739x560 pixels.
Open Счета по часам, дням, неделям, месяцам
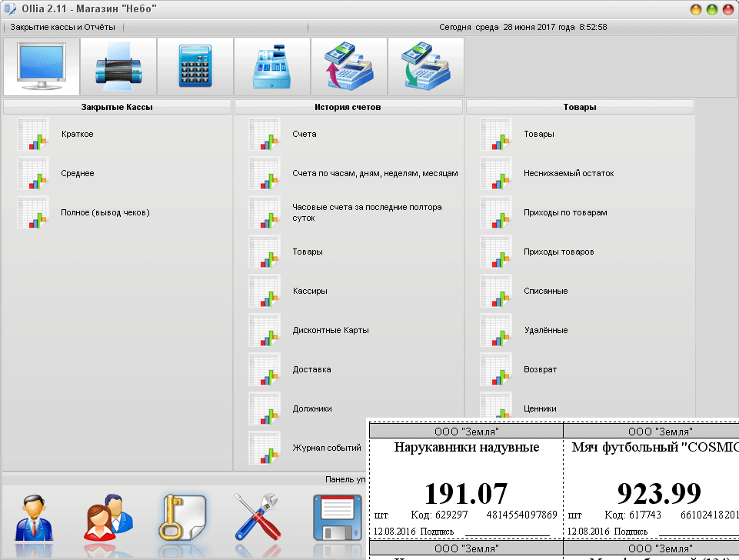pos(375,174)
